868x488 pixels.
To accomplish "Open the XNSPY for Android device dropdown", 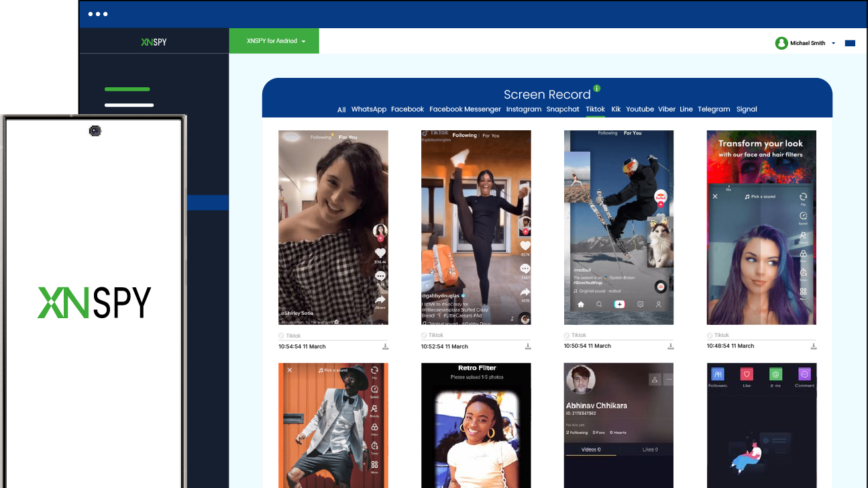I will point(274,41).
